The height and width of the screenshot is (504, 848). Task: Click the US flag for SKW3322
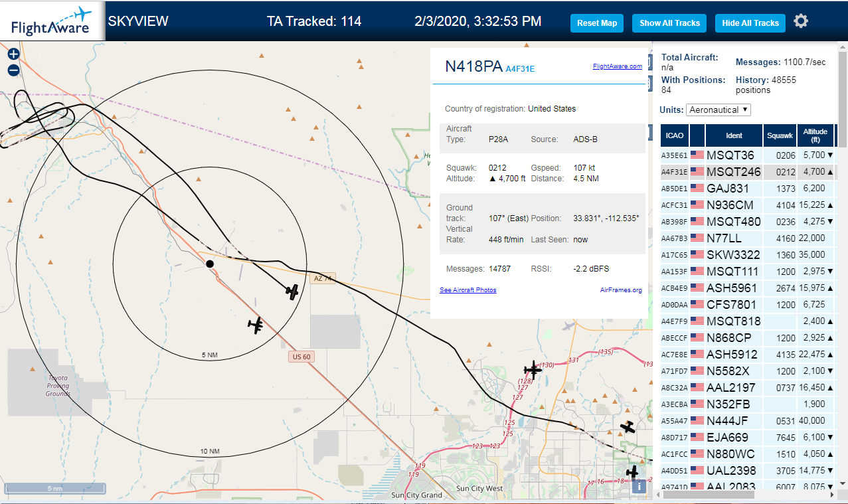click(x=697, y=255)
